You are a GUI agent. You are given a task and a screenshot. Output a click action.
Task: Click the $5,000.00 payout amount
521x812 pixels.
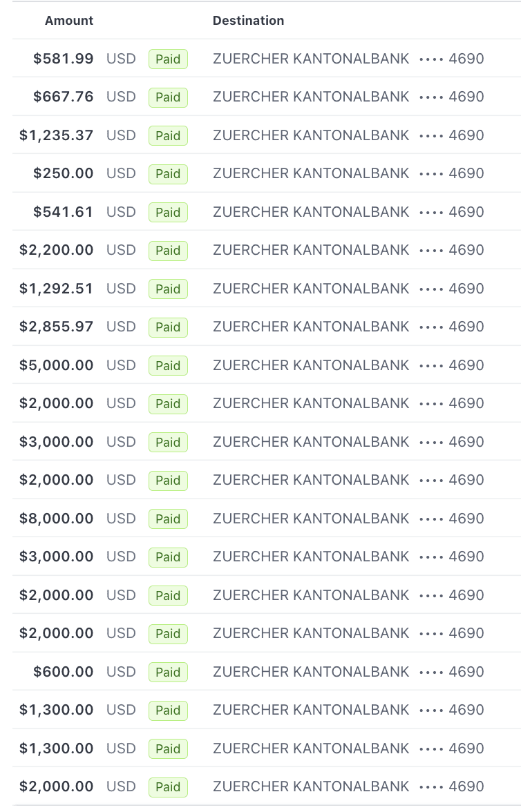click(x=56, y=365)
